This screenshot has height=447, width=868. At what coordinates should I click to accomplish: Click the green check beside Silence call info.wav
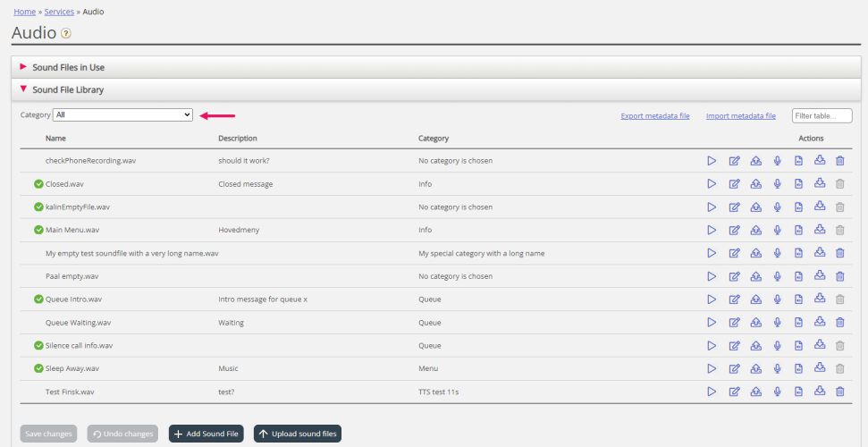coord(38,346)
